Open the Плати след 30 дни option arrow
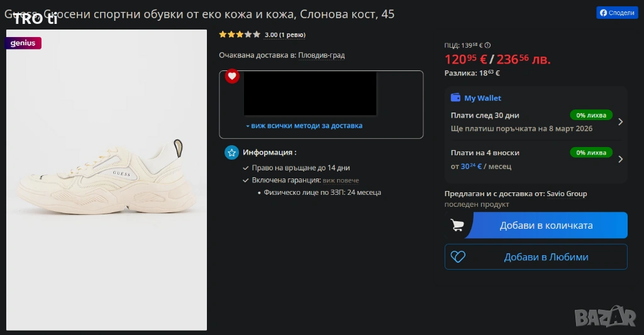This screenshot has width=644, height=335. click(x=620, y=122)
